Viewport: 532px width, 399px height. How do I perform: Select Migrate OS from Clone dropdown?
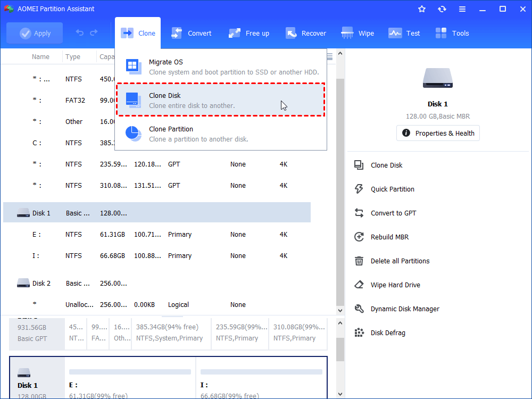click(x=221, y=67)
